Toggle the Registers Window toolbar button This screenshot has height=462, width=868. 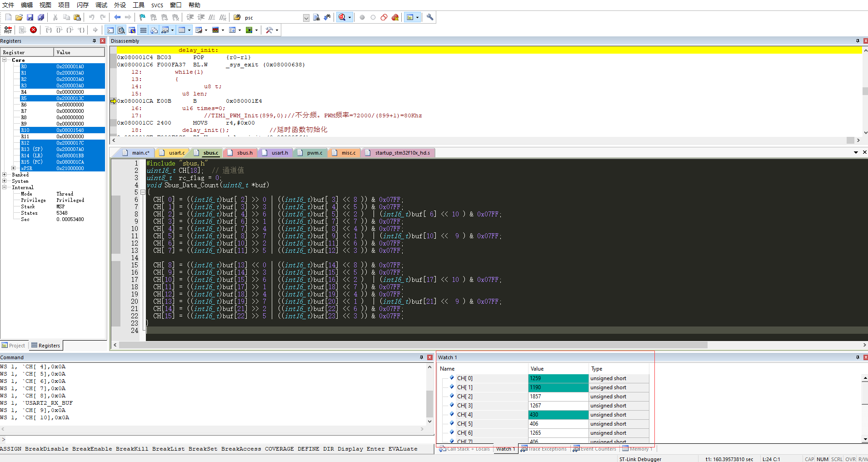point(143,30)
